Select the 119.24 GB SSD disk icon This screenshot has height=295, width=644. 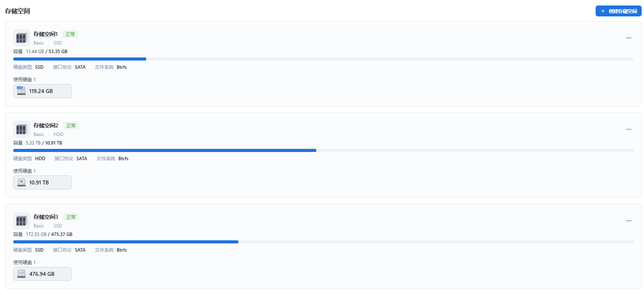[x=21, y=91]
